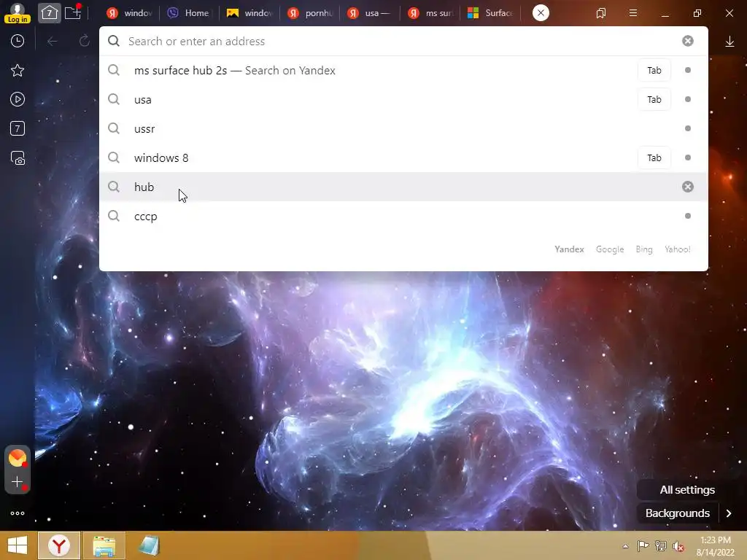The image size is (747, 560).
Task: Click the dot in 'ms surface hub 2s' row
Action: (x=687, y=71)
